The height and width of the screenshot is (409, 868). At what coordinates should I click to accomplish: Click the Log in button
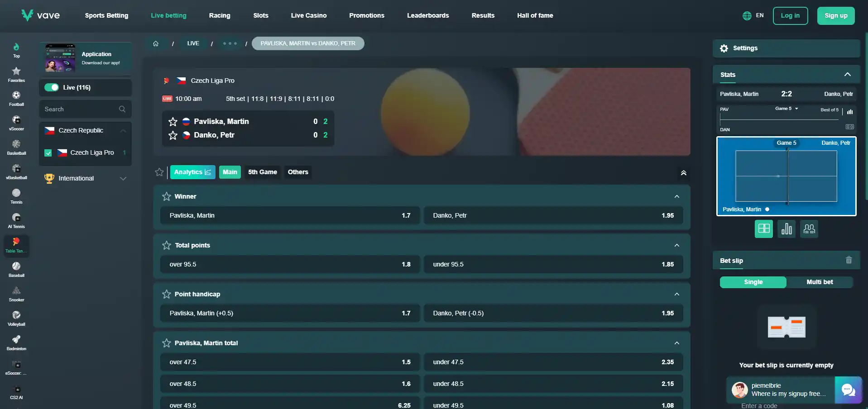coord(790,15)
